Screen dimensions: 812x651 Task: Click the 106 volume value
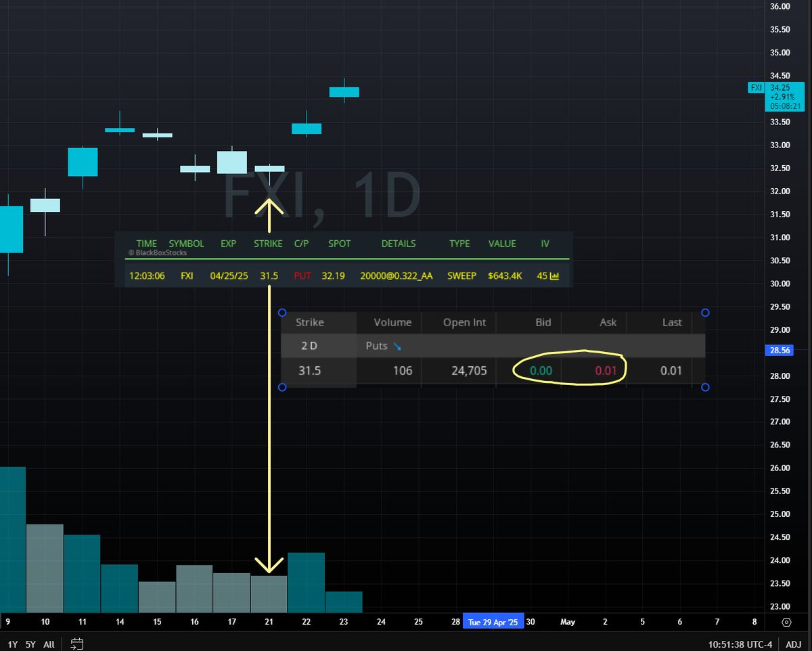click(x=402, y=371)
